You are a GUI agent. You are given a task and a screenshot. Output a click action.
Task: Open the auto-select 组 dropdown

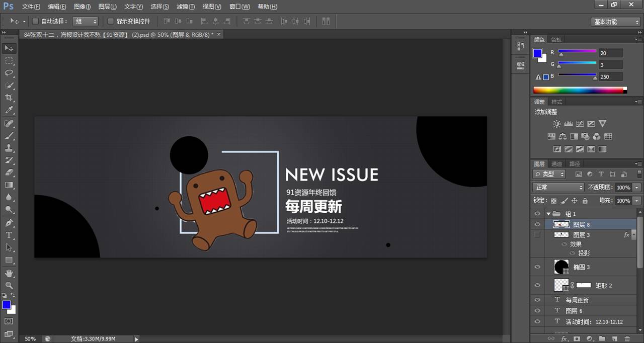tap(85, 21)
